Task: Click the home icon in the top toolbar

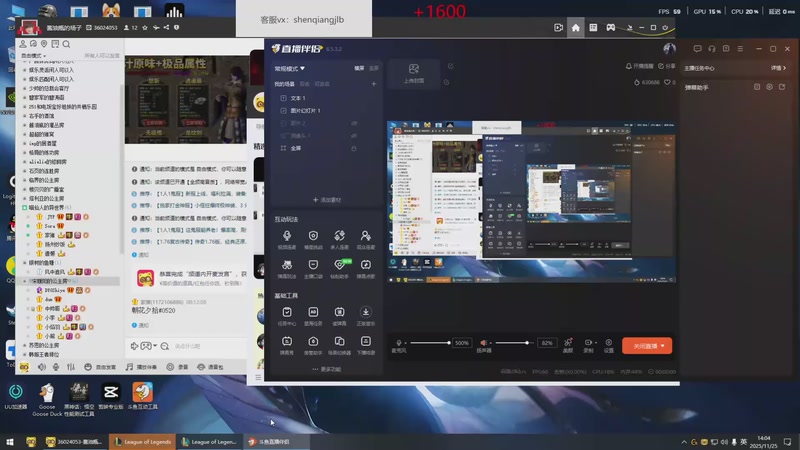Action: click(576, 28)
